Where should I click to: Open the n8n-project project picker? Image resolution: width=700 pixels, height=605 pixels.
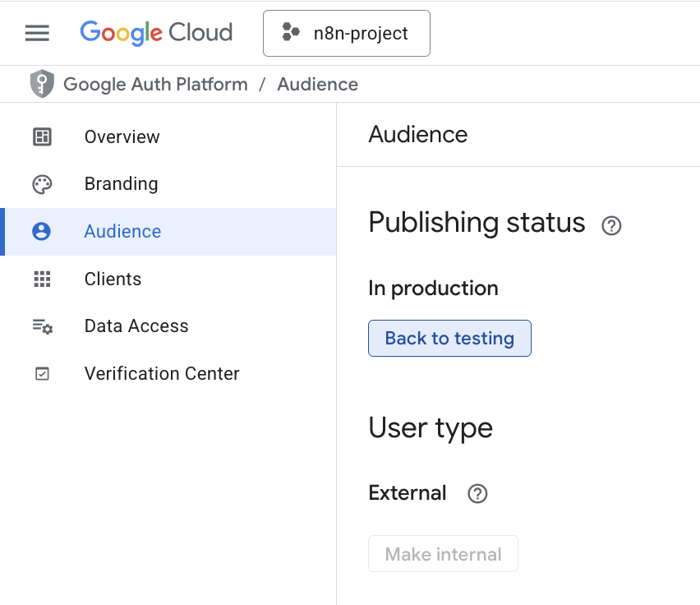point(346,34)
